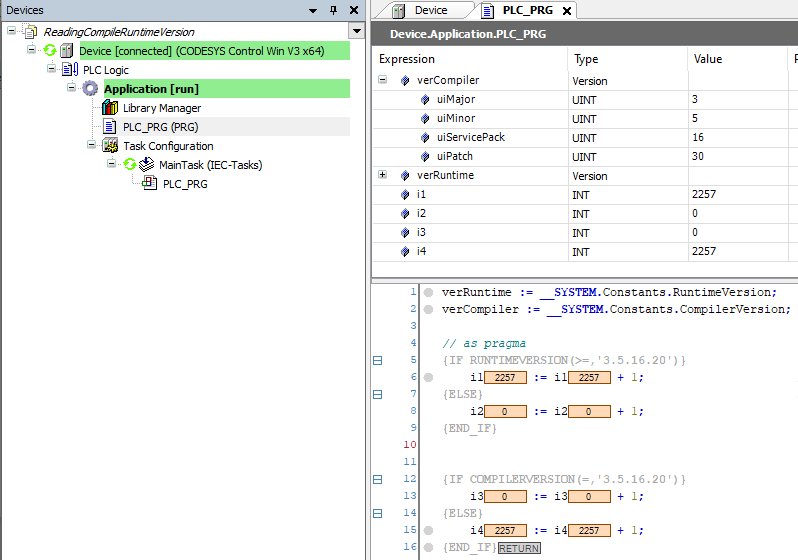The image size is (798, 560).
Task: Select the uiServicePack value cell
Action: [x=738, y=137]
